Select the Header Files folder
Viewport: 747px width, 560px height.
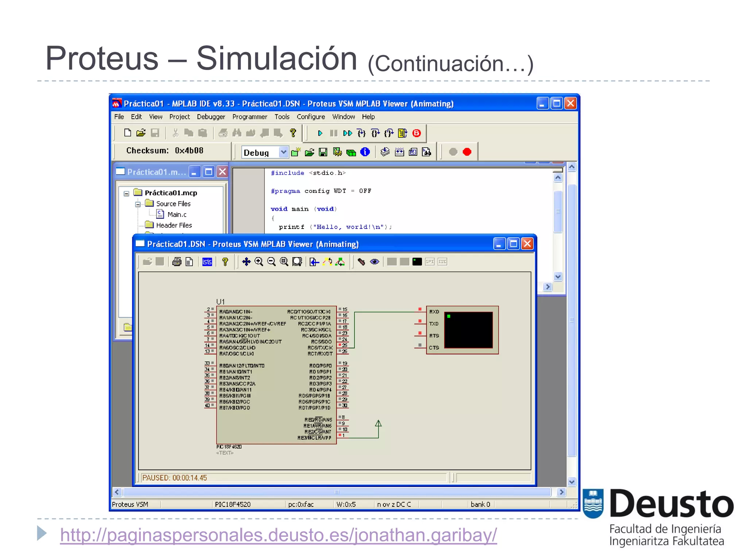174,225
